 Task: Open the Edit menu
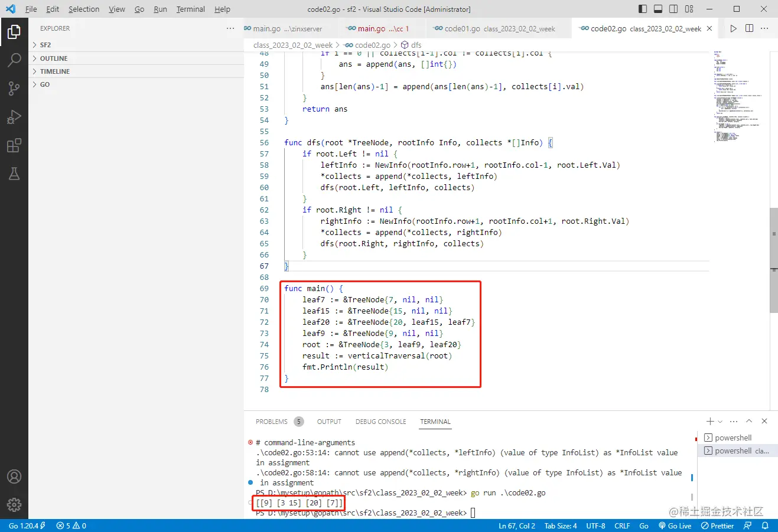(x=53, y=9)
